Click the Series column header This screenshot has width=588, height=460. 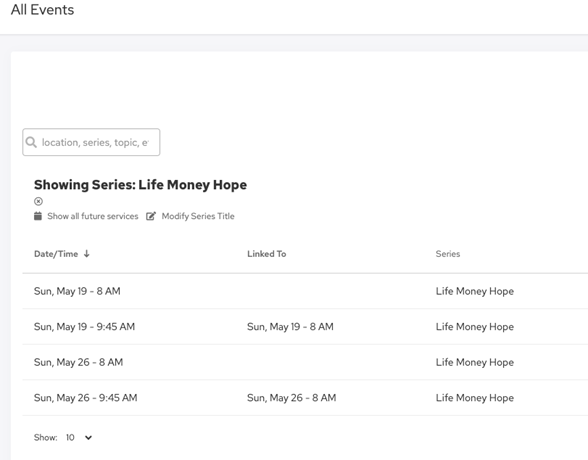(448, 254)
